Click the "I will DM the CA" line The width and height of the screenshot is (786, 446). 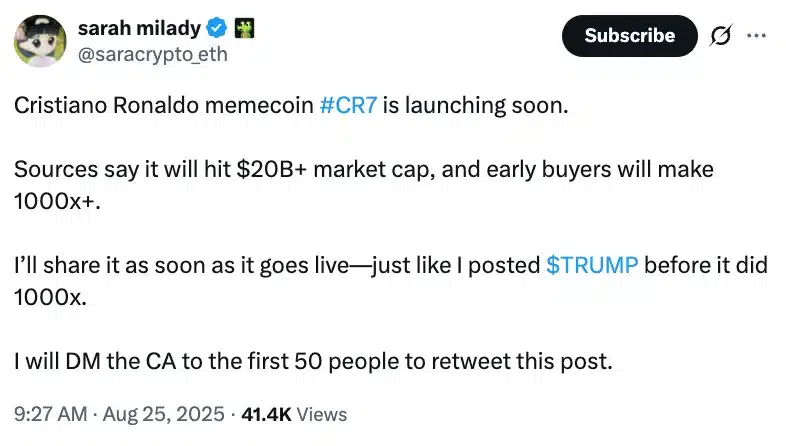click(312, 361)
